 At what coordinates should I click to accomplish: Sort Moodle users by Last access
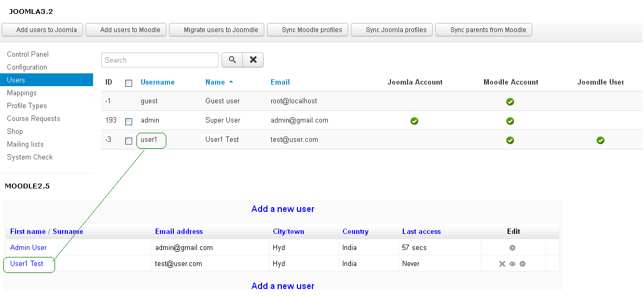[x=421, y=232]
